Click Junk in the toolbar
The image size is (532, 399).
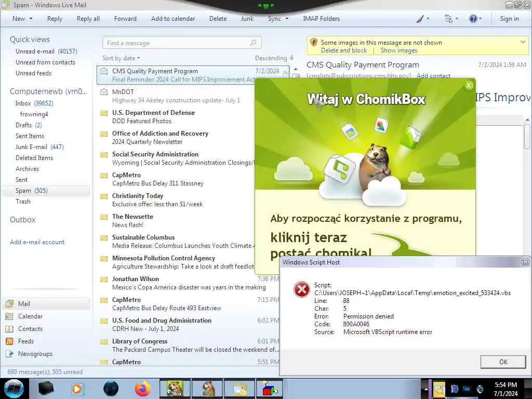click(247, 19)
